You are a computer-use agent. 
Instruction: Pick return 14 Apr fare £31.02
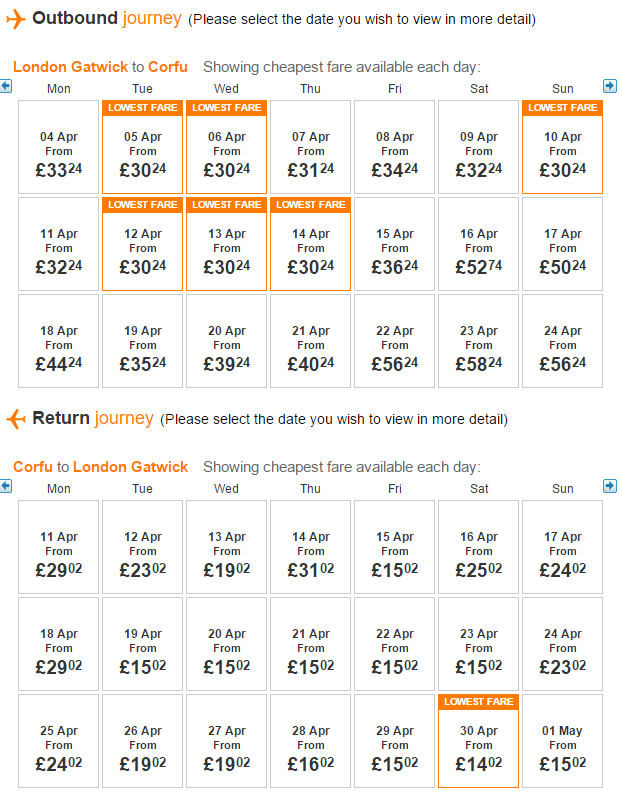310,547
